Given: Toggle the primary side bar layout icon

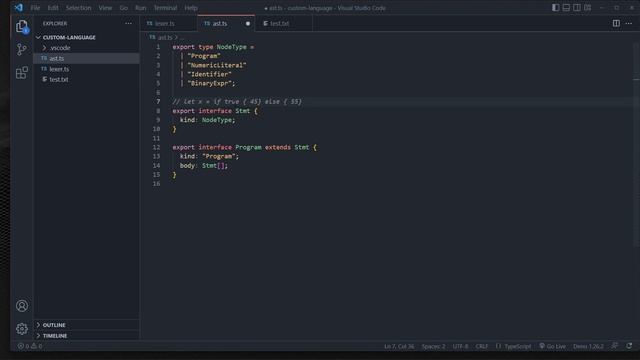Looking at the screenshot, I should pyautogui.click(x=556, y=7).
